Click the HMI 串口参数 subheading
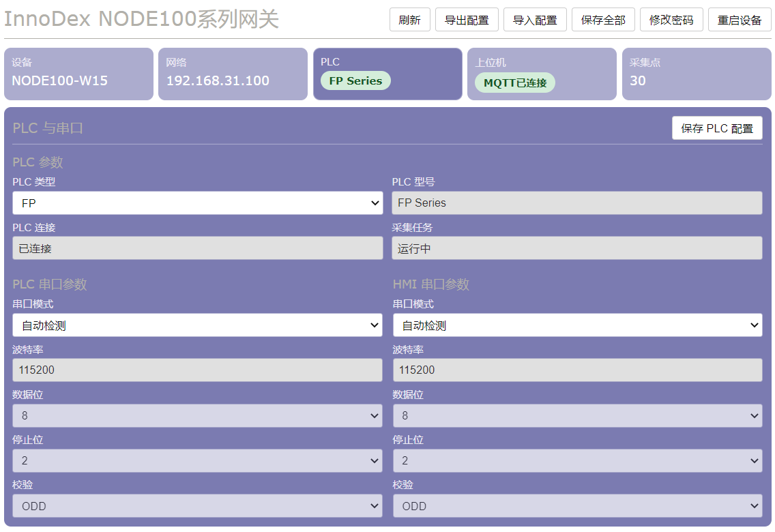The width and height of the screenshot is (775, 532). (x=431, y=284)
